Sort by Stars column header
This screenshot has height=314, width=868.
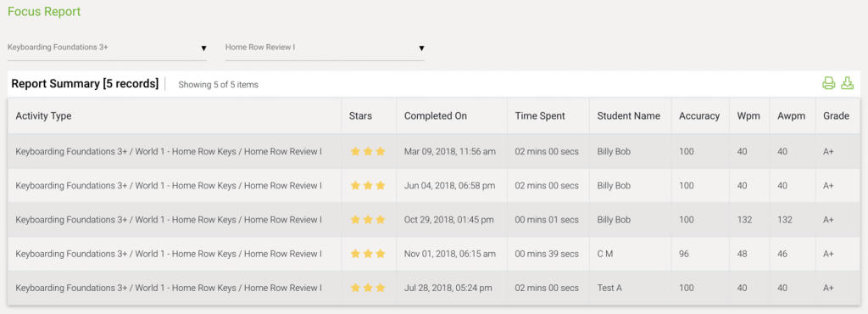(360, 115)
